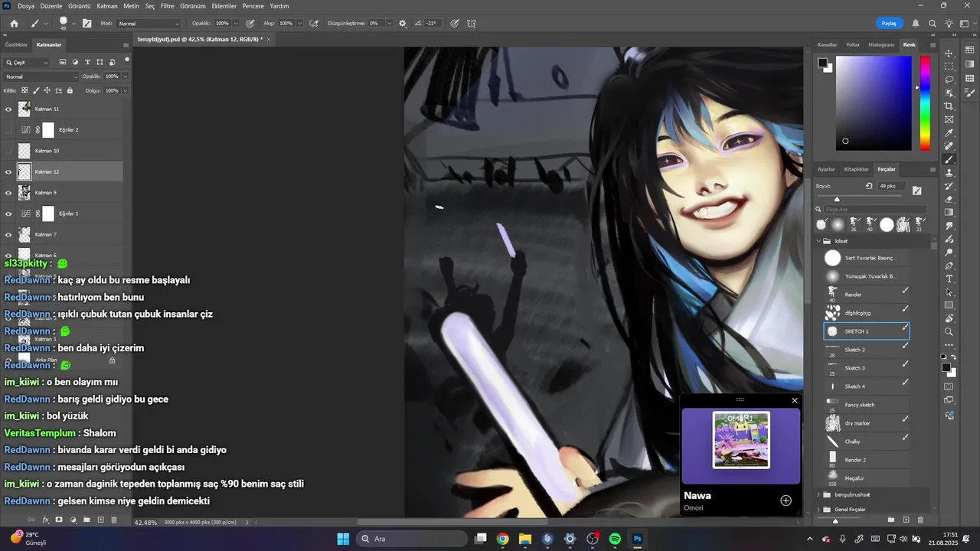Open the Filtre menu
This screenshot has width=980, height=551.
pyautogui.click(x=167, y=5)
